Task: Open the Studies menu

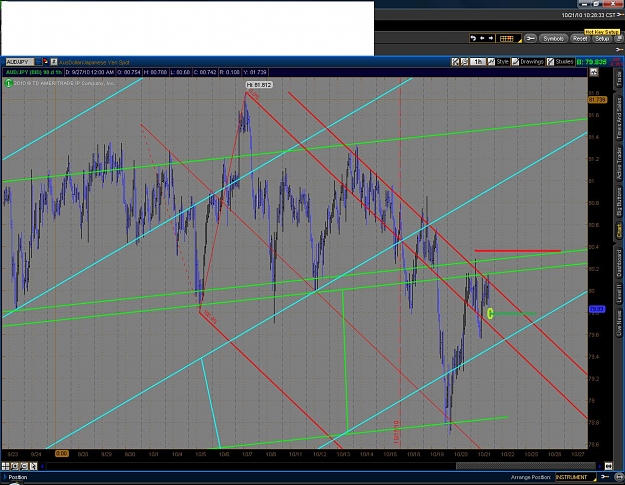Action: click(x=560, y=62)
